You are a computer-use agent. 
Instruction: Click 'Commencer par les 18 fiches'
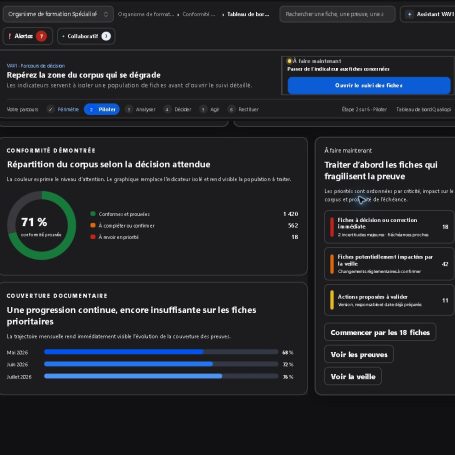380,332
